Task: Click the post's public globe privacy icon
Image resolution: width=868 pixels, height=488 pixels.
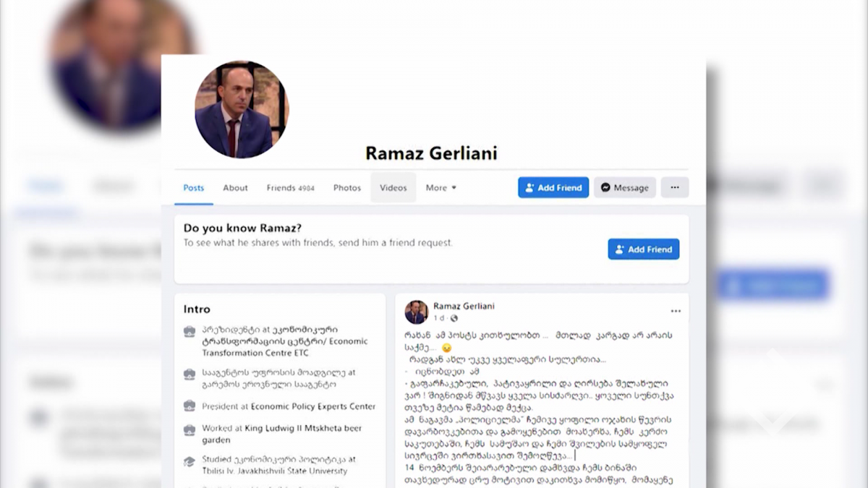Action: click(x=454, y=318)
